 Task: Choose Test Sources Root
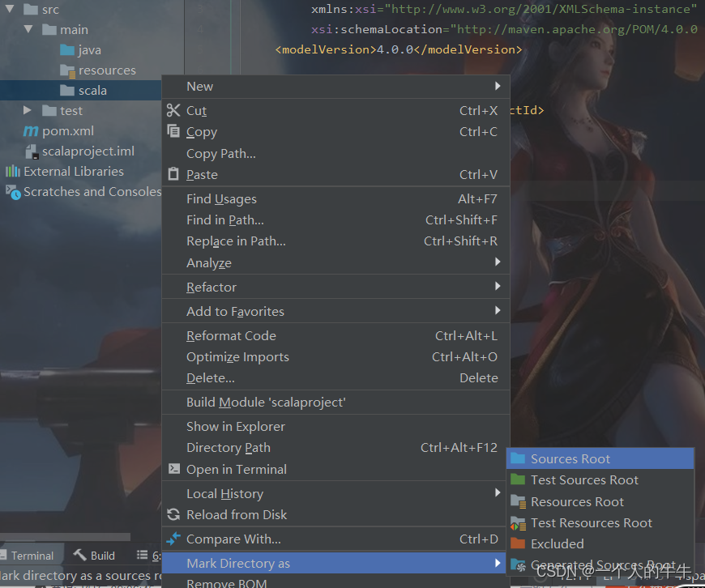pyautogui.click(x=600, y=480)
